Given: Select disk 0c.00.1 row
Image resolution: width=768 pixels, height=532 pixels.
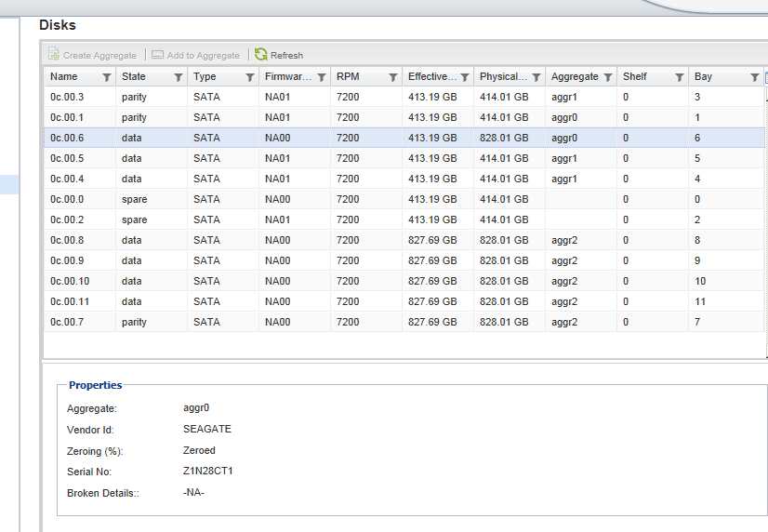Looking at the screenshot, I should click(404, 117).
